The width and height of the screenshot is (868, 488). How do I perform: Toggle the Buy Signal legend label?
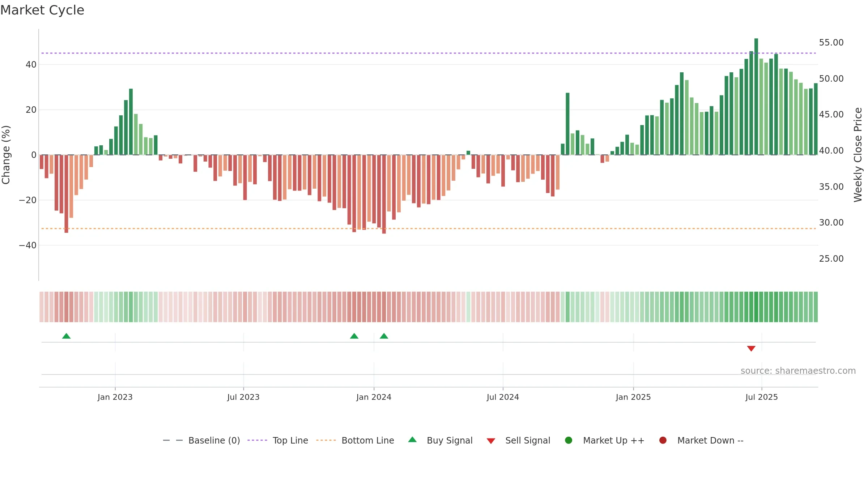(450, 441)
